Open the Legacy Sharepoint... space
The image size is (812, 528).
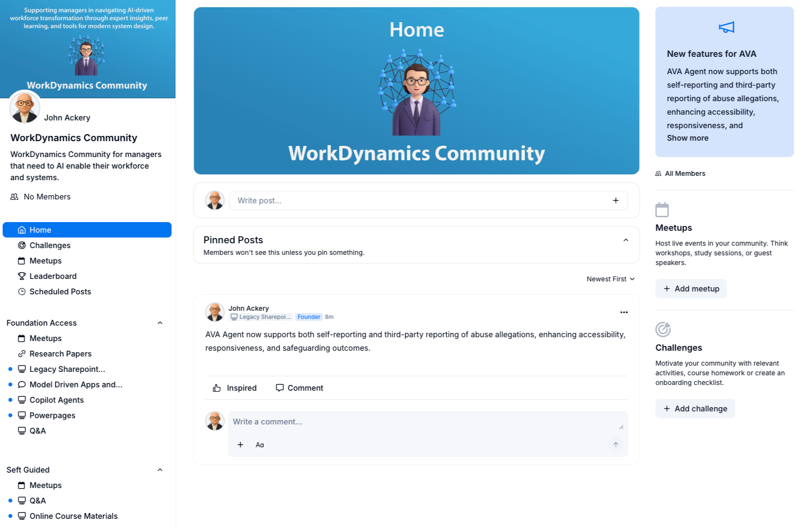(x=87, y=369)
